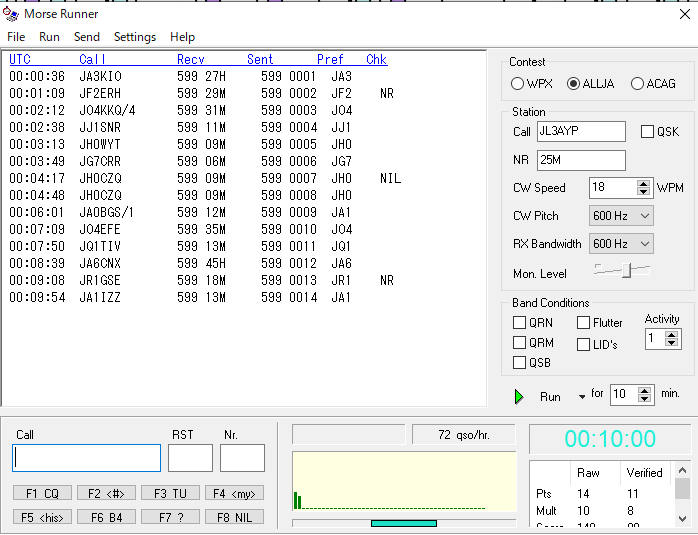Viewport: 698px width, 535px height.
Task: Click the station Call field JL3AYP
Action: 581,132
